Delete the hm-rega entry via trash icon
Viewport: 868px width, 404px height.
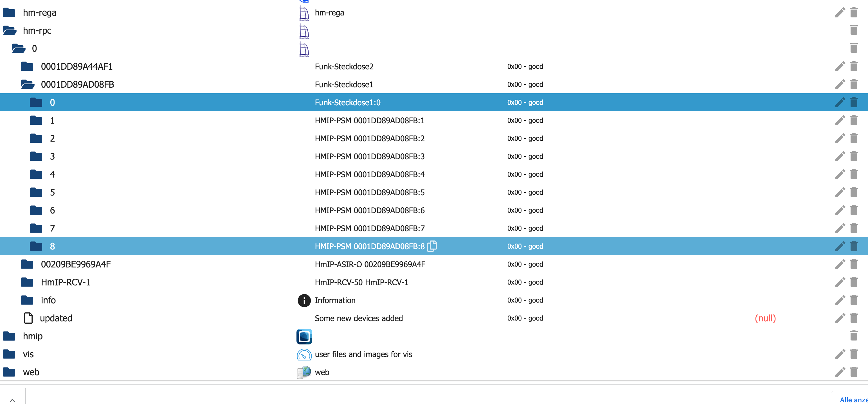pyautogui.click(x=853, y=12)
